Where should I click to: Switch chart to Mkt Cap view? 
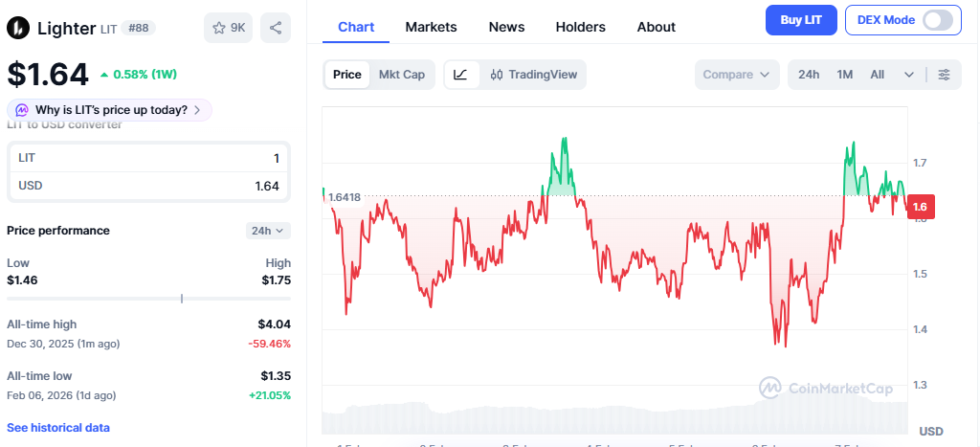pos(402,75)
